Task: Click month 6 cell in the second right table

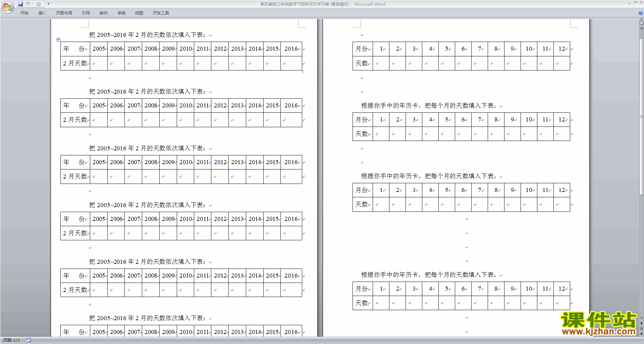Action: [x=463, y=119]
